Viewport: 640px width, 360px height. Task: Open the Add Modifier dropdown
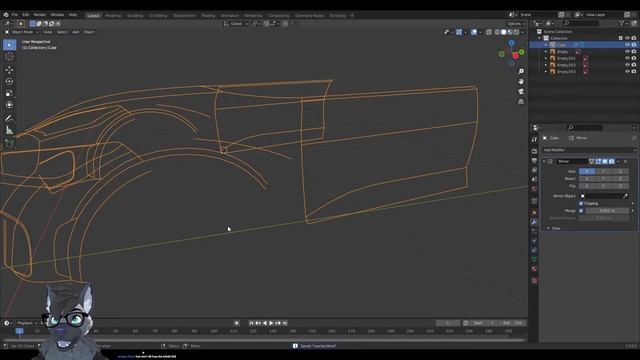(589, 150)
